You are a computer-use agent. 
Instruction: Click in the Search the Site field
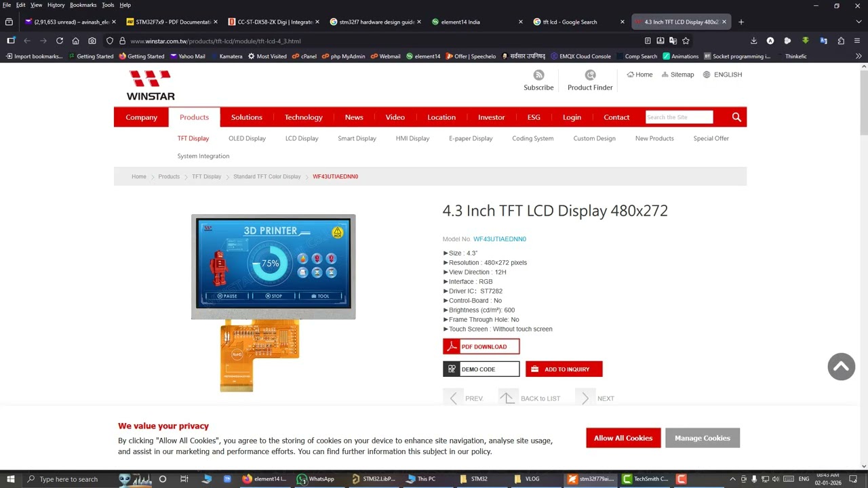tap(679, 117)
